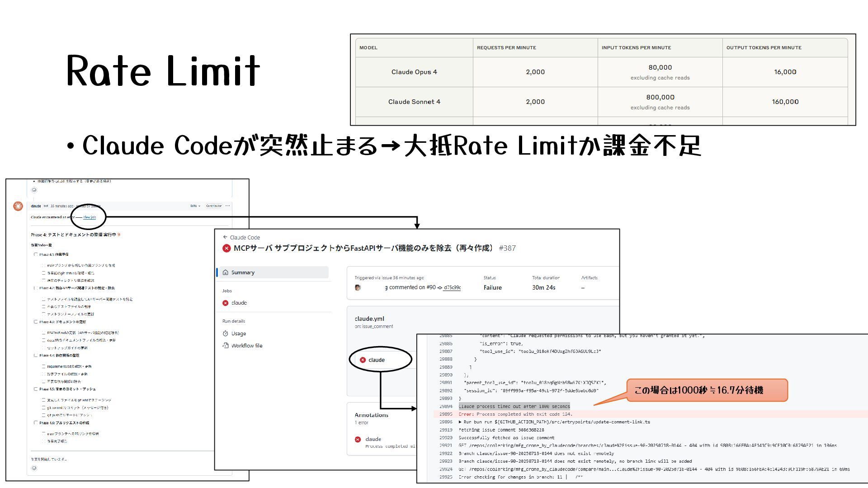Screen dimensions: 868x488
Task: Tick the requirements.txt subtask checkbox
Action: pos(43,366)
